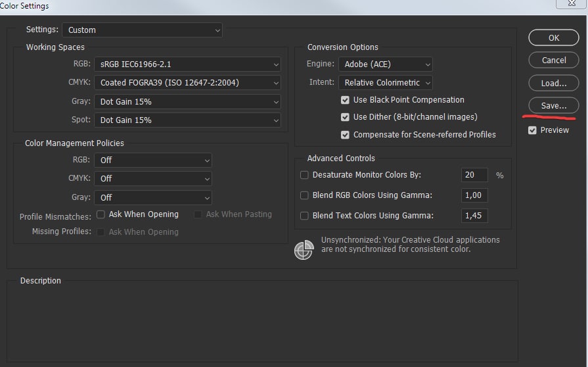This screenshot has width=588, height=367.
Task: Turn off the Preview checkbox
Action: point(533,130)
